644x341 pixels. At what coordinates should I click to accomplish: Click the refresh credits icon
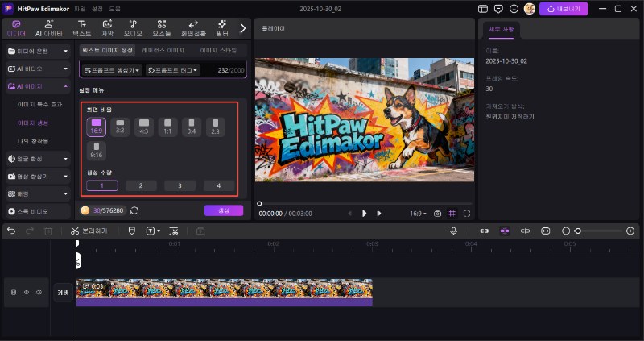pos(134,210)
